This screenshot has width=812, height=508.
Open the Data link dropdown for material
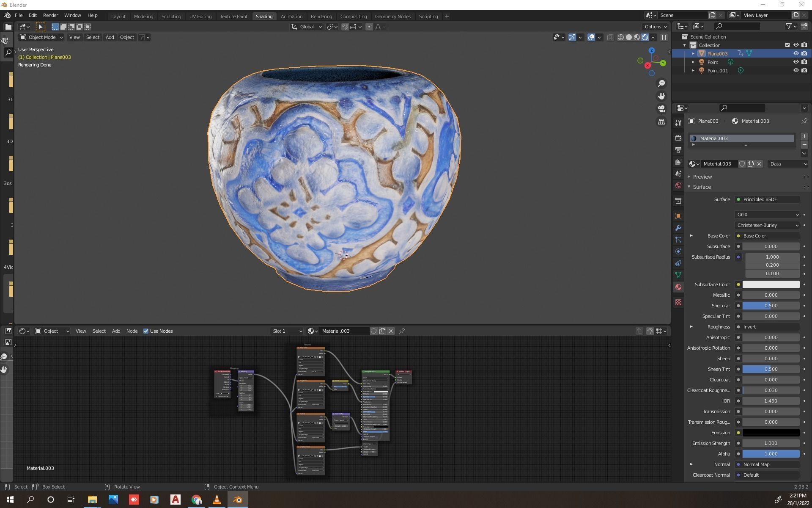pos(788,164)
